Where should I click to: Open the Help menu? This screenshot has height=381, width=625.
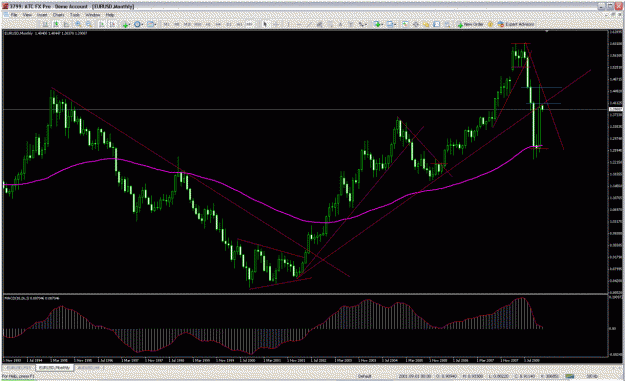[110, 15]
